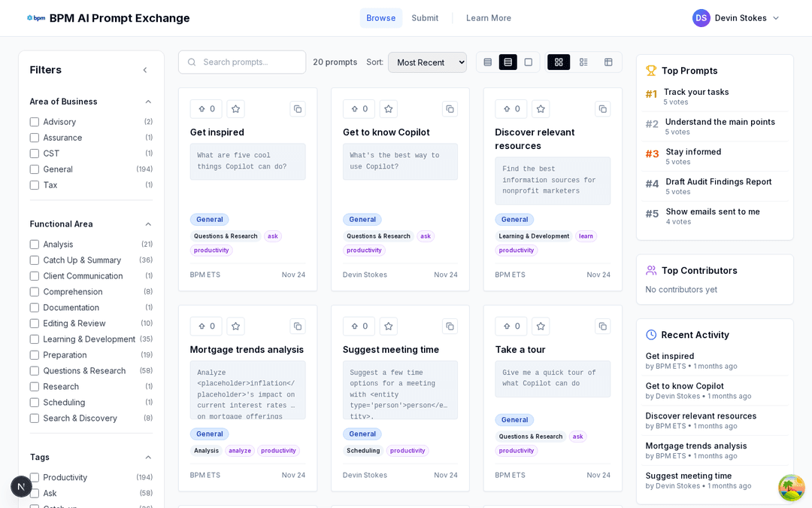812x508 pixels.
Task: Copy the Discover relevant resources prompt
Action: 602,108
